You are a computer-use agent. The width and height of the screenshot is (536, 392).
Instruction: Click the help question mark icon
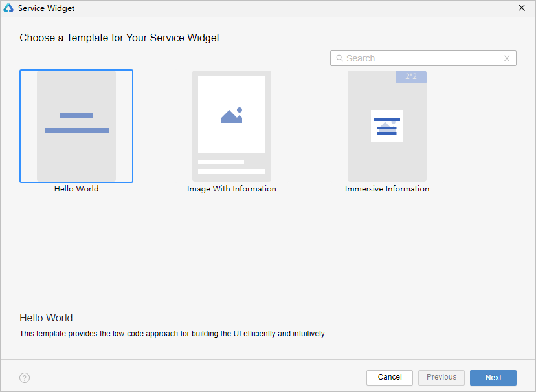point(25,378)
